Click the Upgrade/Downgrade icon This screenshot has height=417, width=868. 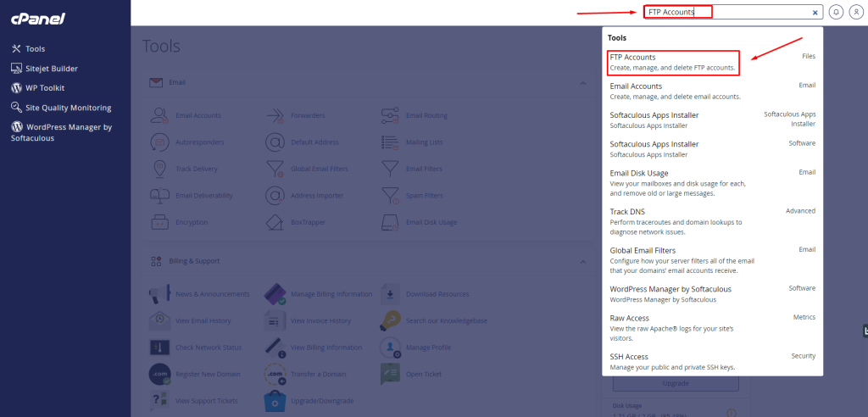pyautogui.click(x=275, y=400)
